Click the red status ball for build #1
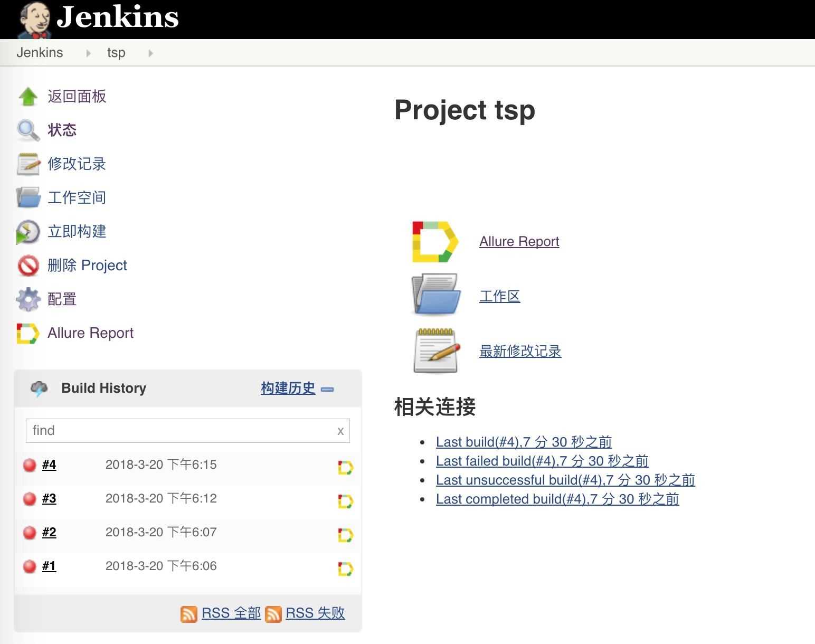The height and width of the screenshot is (644, 815). point(30,566)
